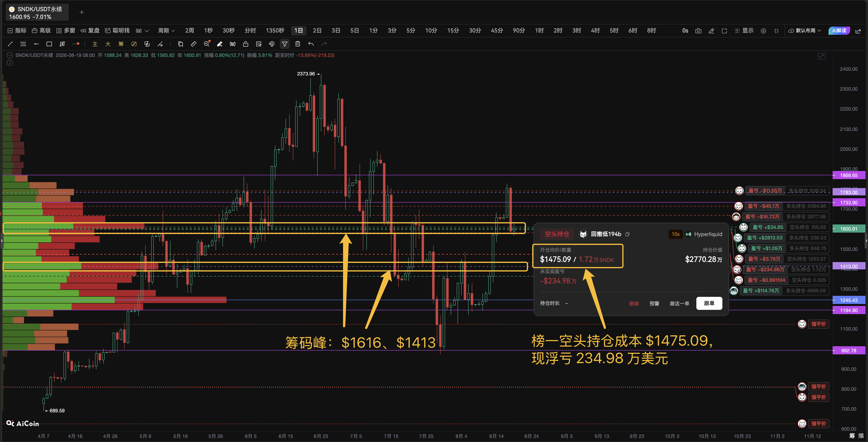Open the 多窗 multi-window layout
868x442 pixels.
[x=66, y=31]
